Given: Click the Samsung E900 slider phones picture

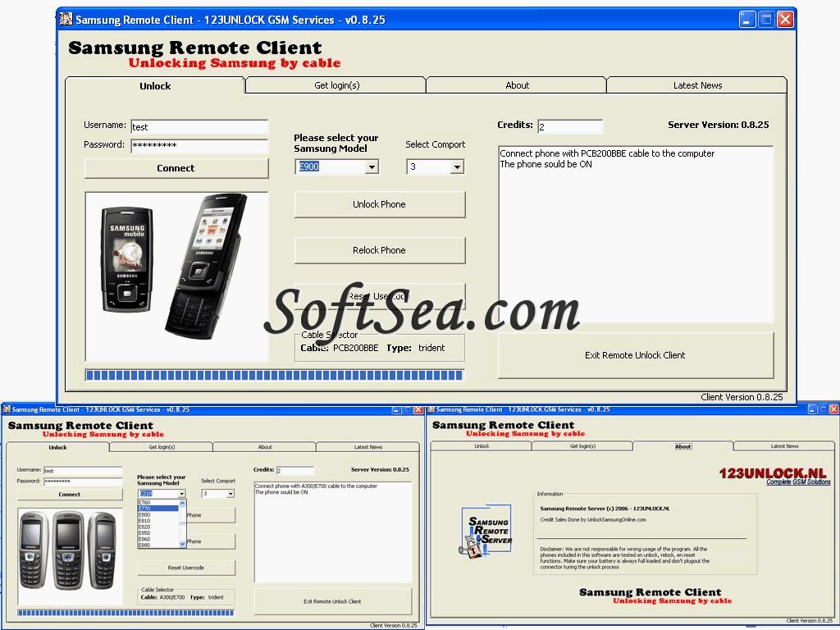Looking at the screenshot, I should pos(177,277).
